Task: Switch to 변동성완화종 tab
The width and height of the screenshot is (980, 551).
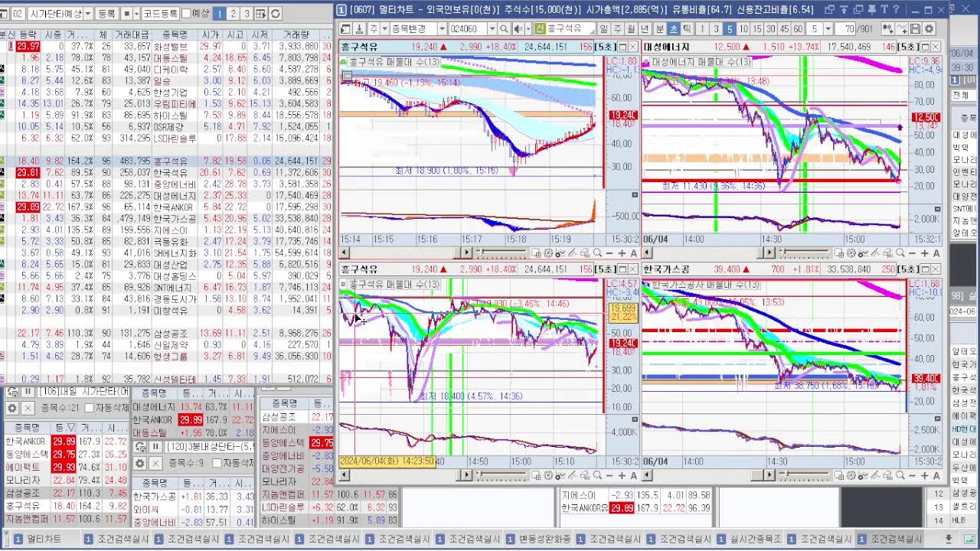Action: tap(540, 539)
